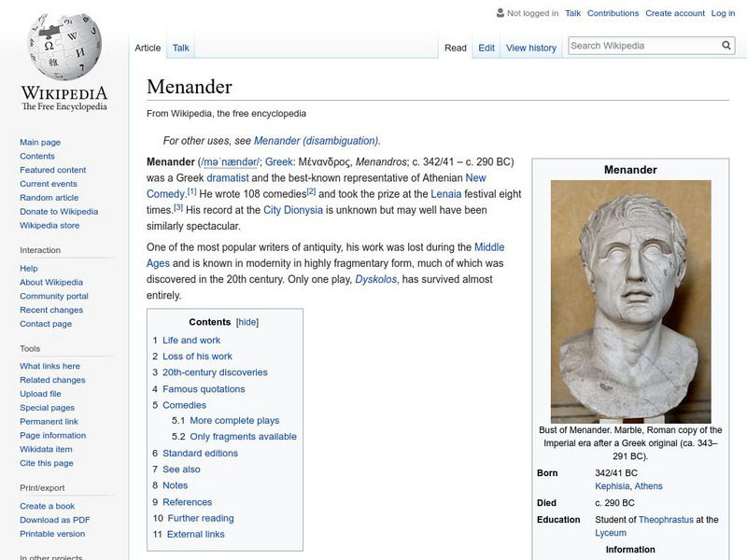
Task: Select the Read tab
Action: pos(456,49)
